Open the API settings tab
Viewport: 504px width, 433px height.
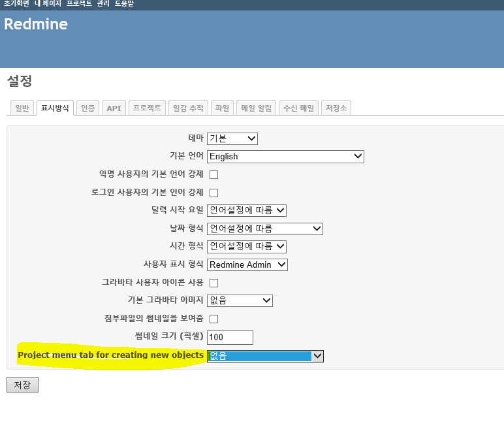tap(114, 108)
